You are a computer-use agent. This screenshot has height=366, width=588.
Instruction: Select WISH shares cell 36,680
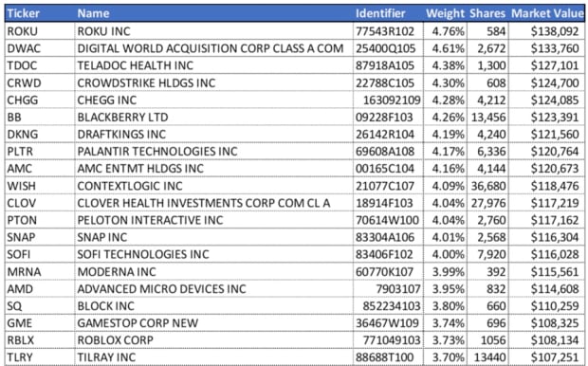point(487,186)
